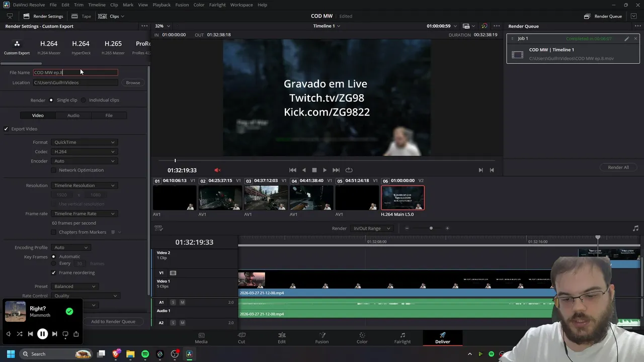
Task: Open the viewer zoom 32% dropdown
Action: click(x=162, y=26)
